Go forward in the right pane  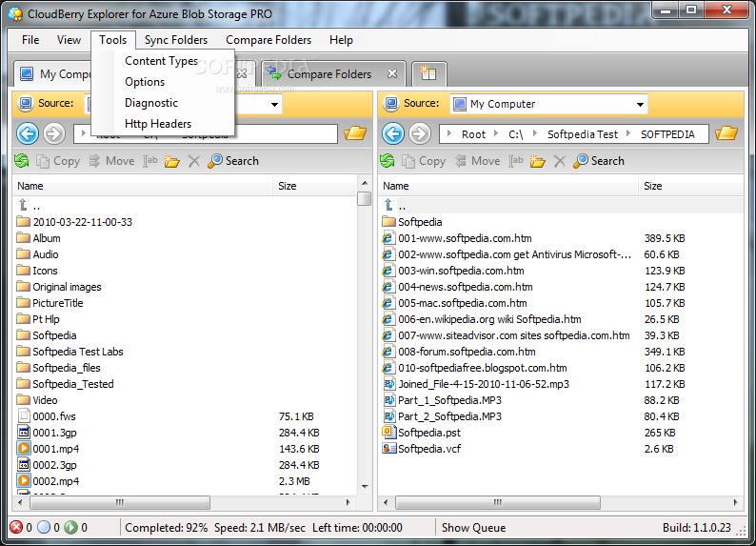(x=420, y=133)
